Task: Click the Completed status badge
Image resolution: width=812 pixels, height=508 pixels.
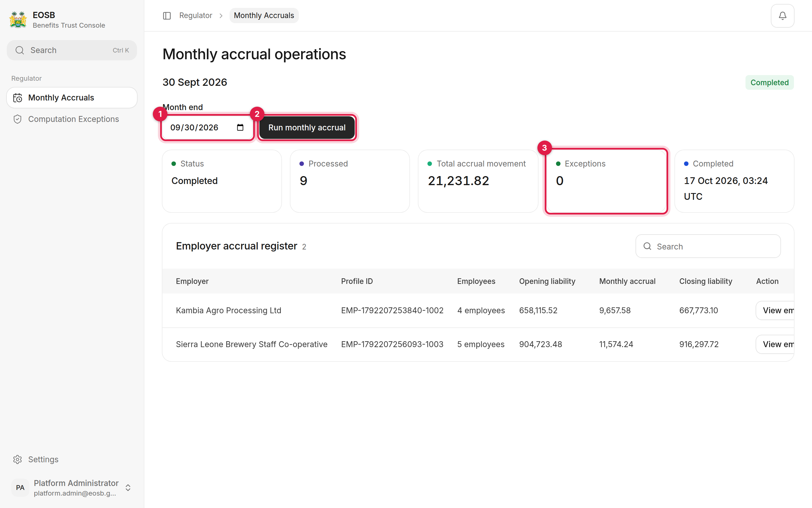Action: point(769,83)
